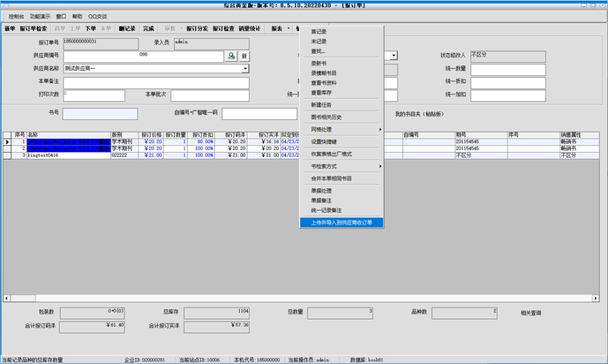Viewport: 608px width, 364px height.
Task: Click into the 自编号+广智唯一码 input field
Action: point(260,114)
